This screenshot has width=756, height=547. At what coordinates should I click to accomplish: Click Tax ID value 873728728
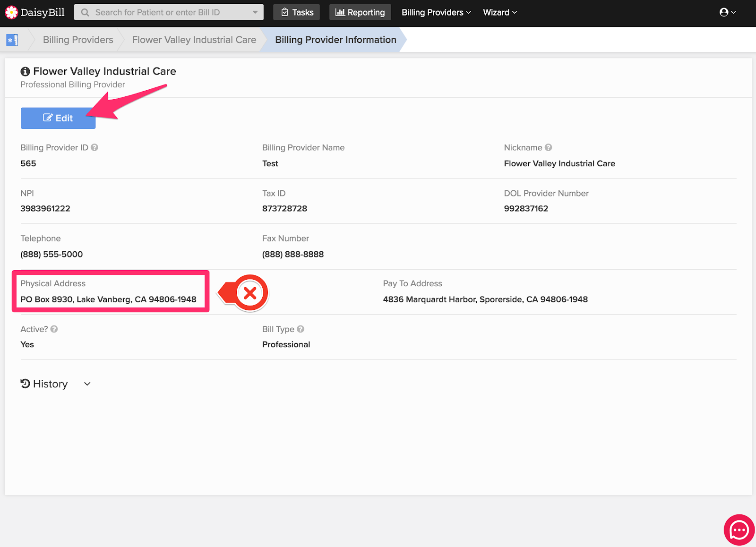(284, 208)
